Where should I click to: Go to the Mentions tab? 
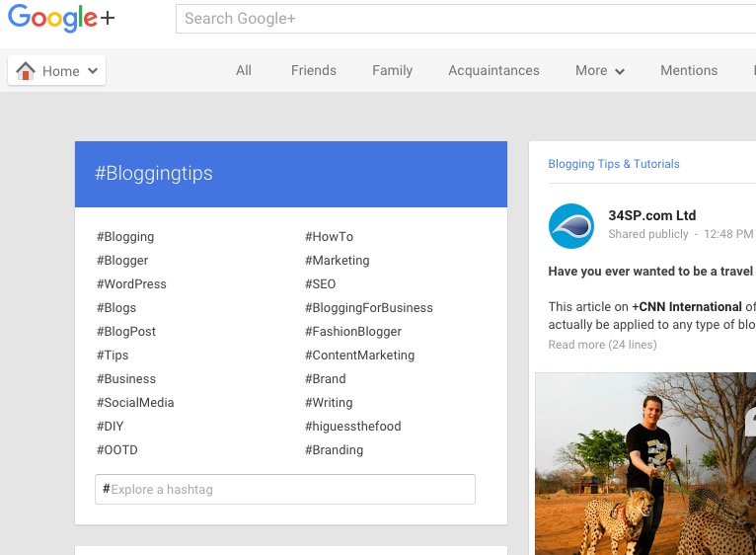[689, 71]
